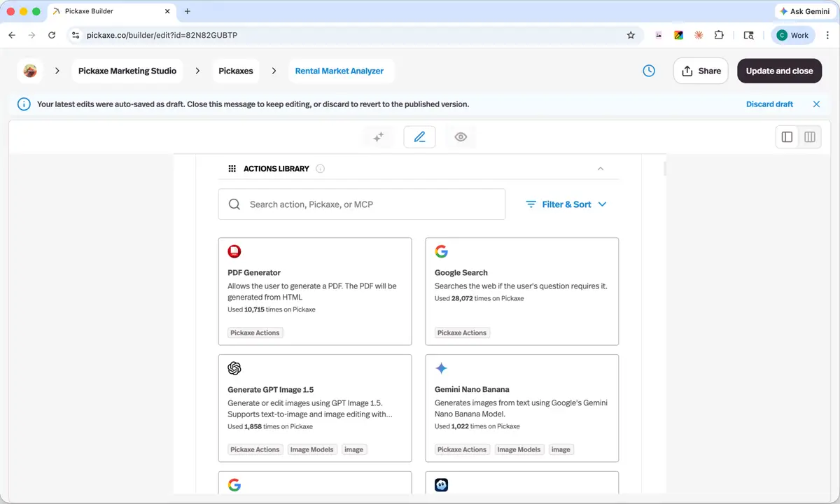Screen dimensions: 840x504
Task: Select single-panel layout view
Action: tap(787, 137)
